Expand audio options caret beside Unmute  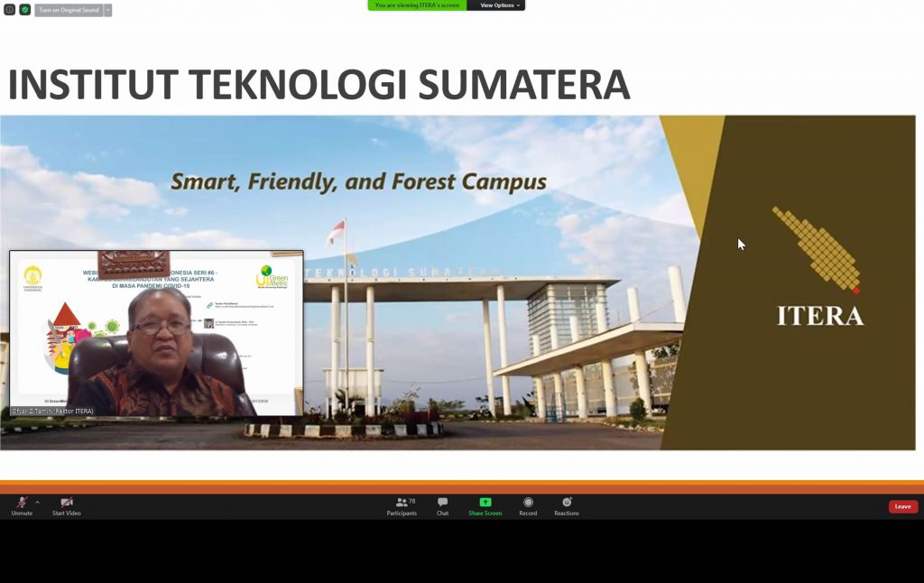(38, 503)
